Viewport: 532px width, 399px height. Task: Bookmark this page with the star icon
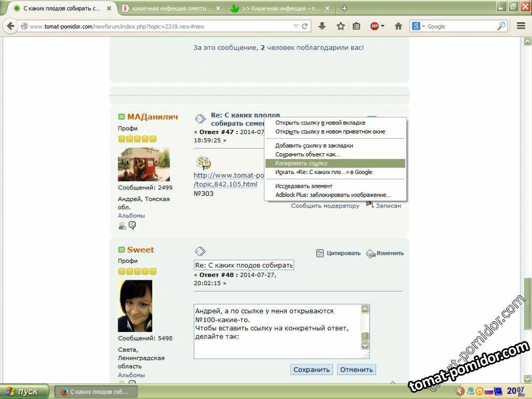(340, 26)
